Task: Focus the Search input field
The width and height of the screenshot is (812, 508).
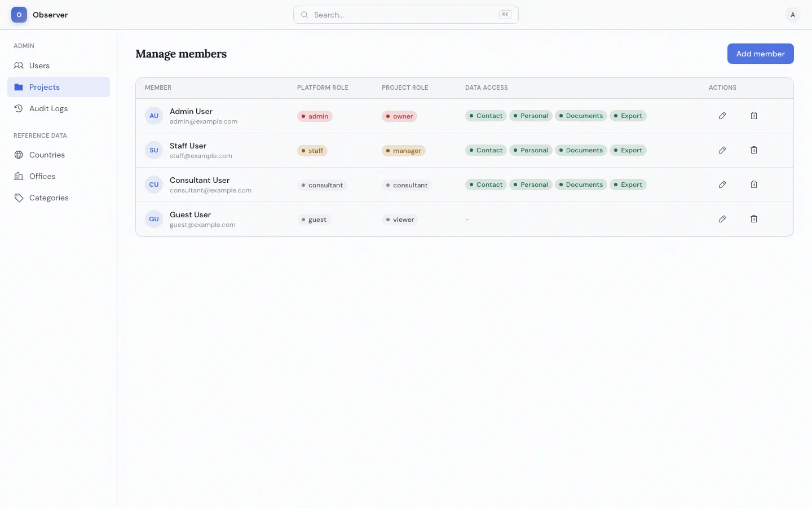Action: 406,15
